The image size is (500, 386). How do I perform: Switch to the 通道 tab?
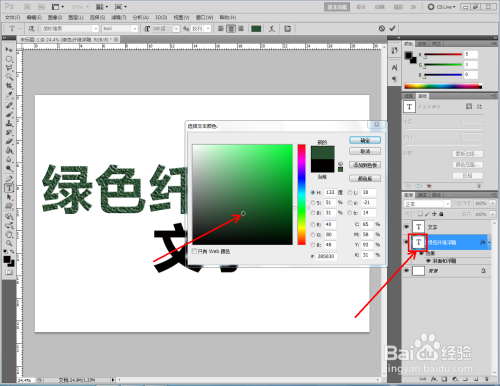422,195
